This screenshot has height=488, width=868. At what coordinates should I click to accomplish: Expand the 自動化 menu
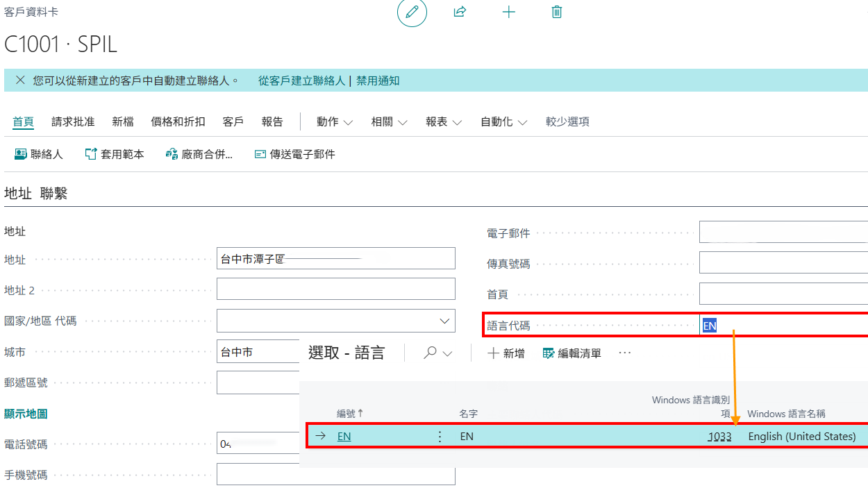pos(504,121)
